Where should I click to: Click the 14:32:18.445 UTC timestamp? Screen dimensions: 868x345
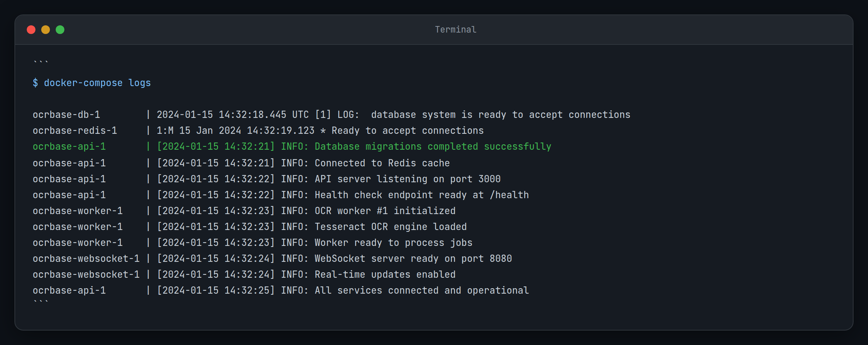[264, 115]
